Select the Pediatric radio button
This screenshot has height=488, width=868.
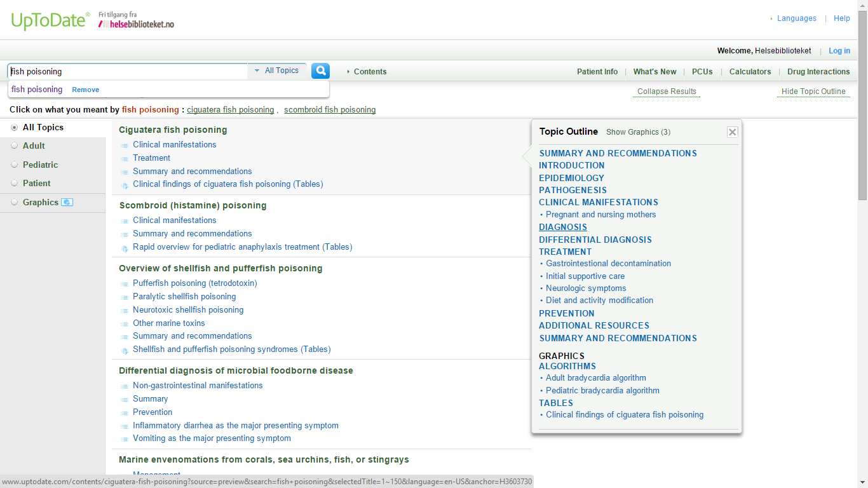click(x=14, y=165)
